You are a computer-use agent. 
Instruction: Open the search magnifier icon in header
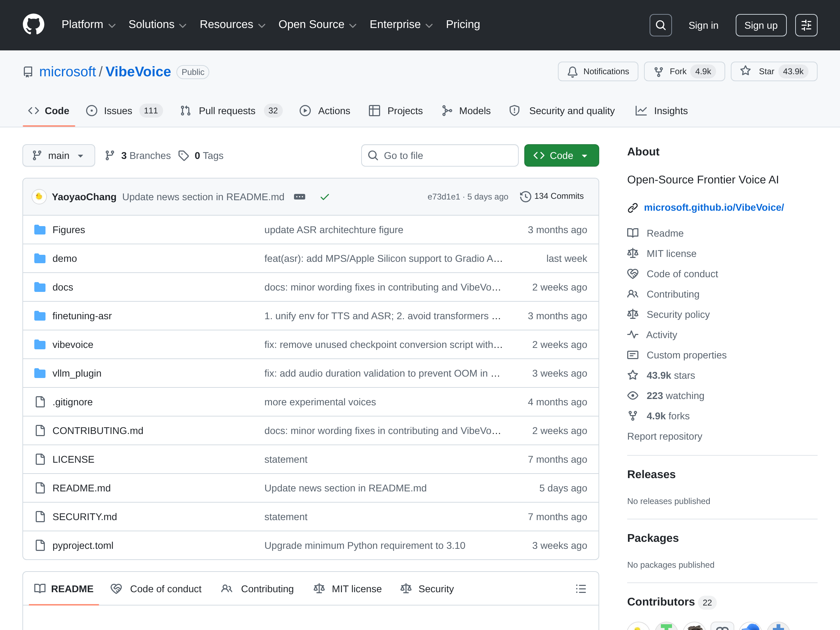coord(660,25)
